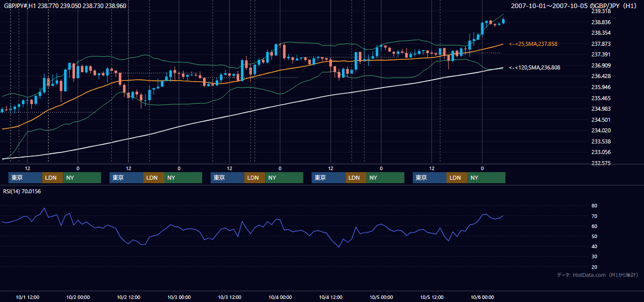The width and height of the screenshot is (644, 302).
Task: Click the RSI 30 level label
Action: pos(594,256)
